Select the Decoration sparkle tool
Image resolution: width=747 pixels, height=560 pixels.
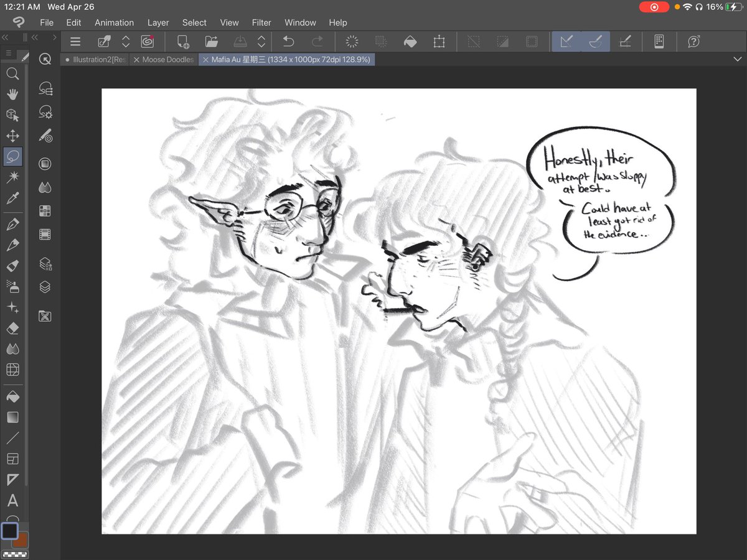pyautogui.click(x=12, y=307)
